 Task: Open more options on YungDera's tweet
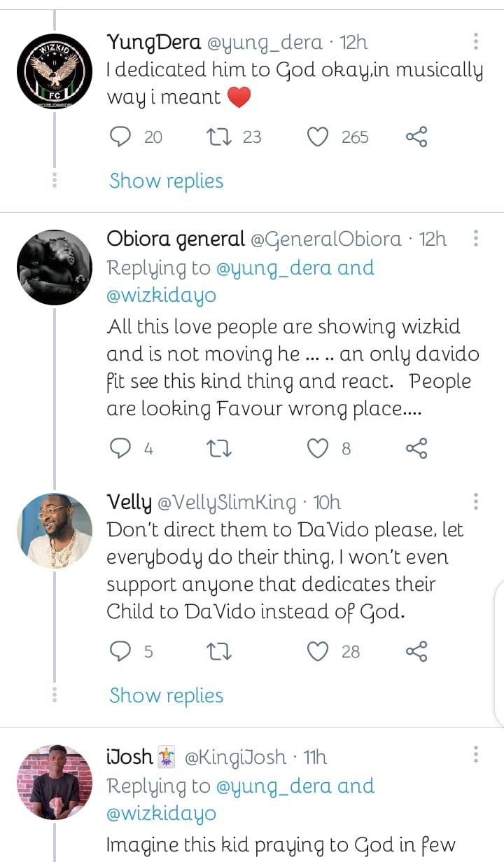tap(476, 41)
